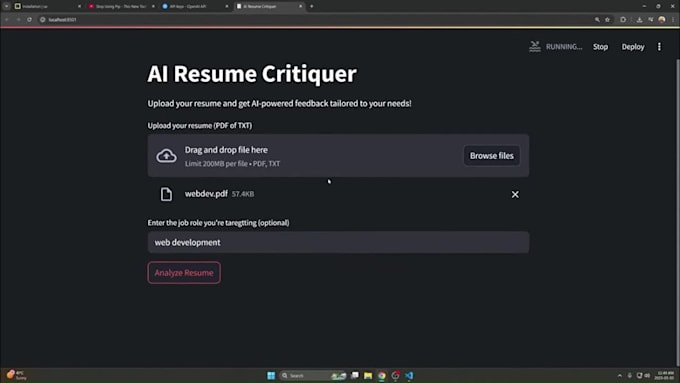Remove uploaded webdev.pdf with X icon
The height and width of the screenshot is (383, 680).
[515, 194]
